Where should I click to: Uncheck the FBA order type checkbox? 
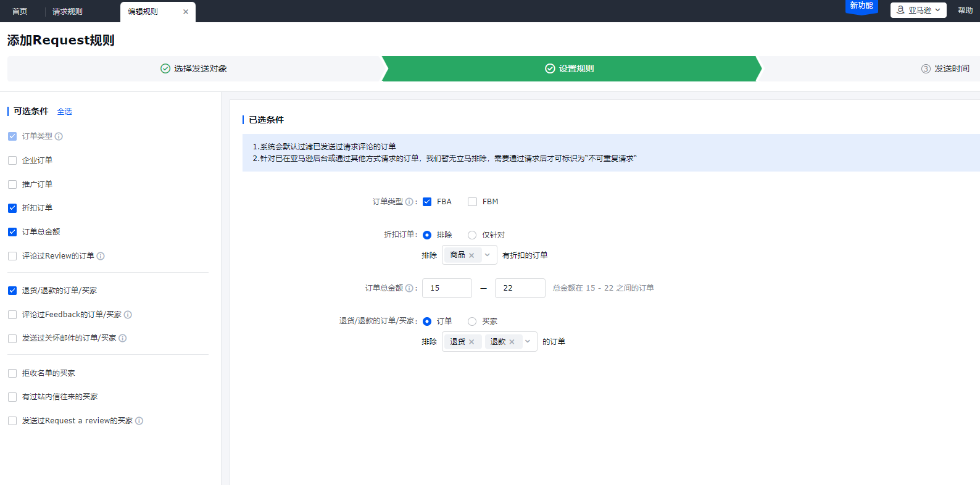[x=427, y=202]
